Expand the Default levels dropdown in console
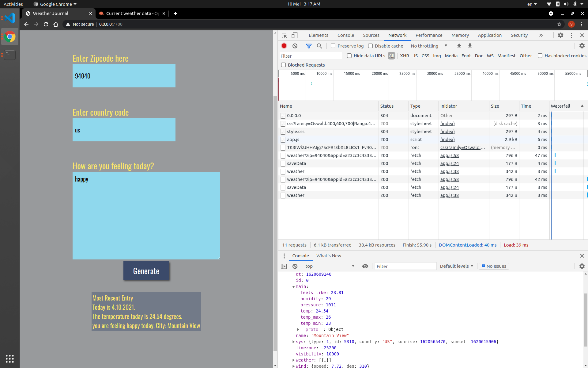The image size is (588, 368). (x=456, y=266)
